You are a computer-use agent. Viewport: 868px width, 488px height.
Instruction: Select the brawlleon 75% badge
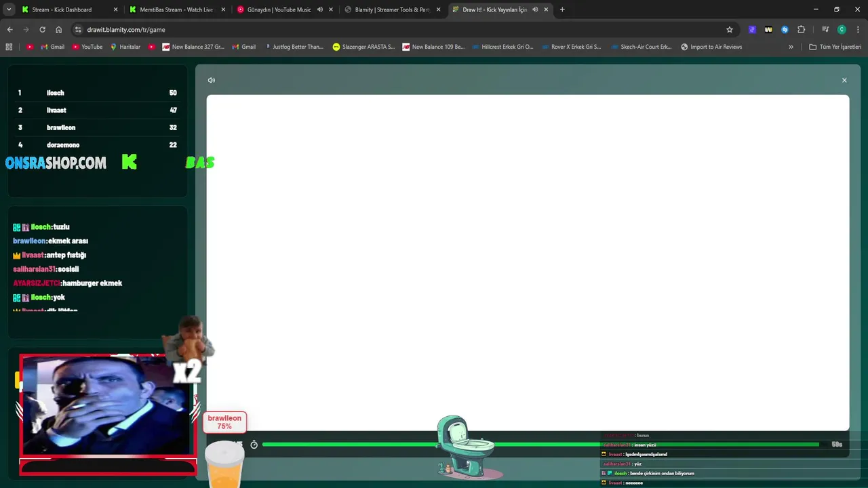tap(224, 422)
